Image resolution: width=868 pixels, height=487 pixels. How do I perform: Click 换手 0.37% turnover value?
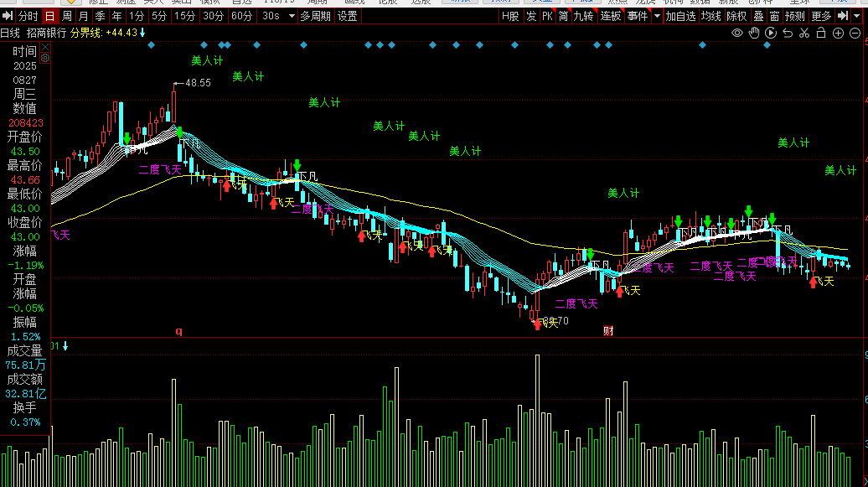(x=25, y=422)
